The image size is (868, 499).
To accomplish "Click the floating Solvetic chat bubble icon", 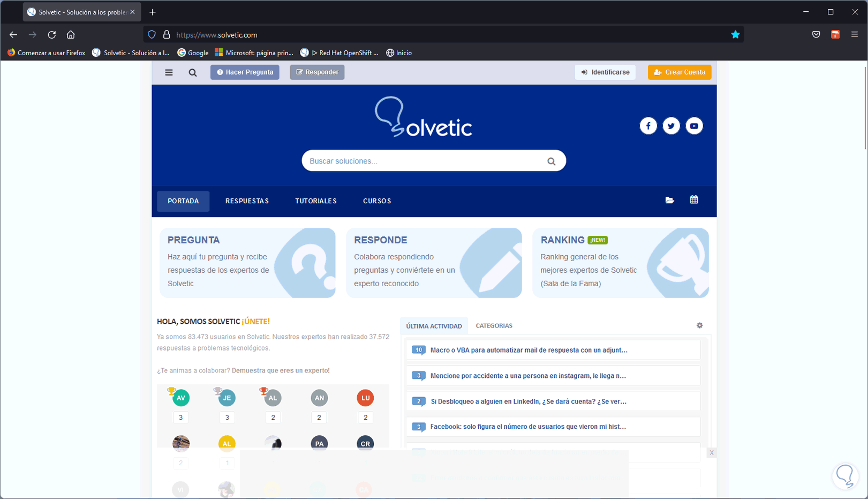I will pos(846,476).
